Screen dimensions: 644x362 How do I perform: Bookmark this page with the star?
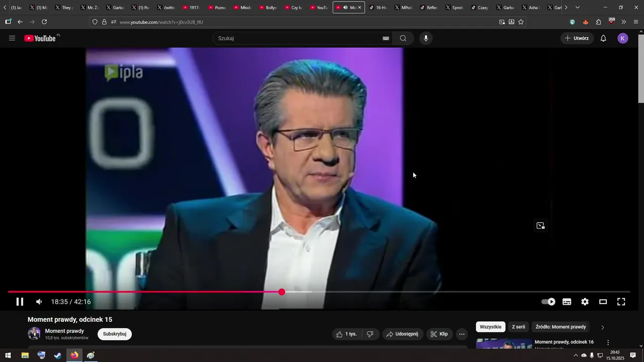(x=521, y=22)
